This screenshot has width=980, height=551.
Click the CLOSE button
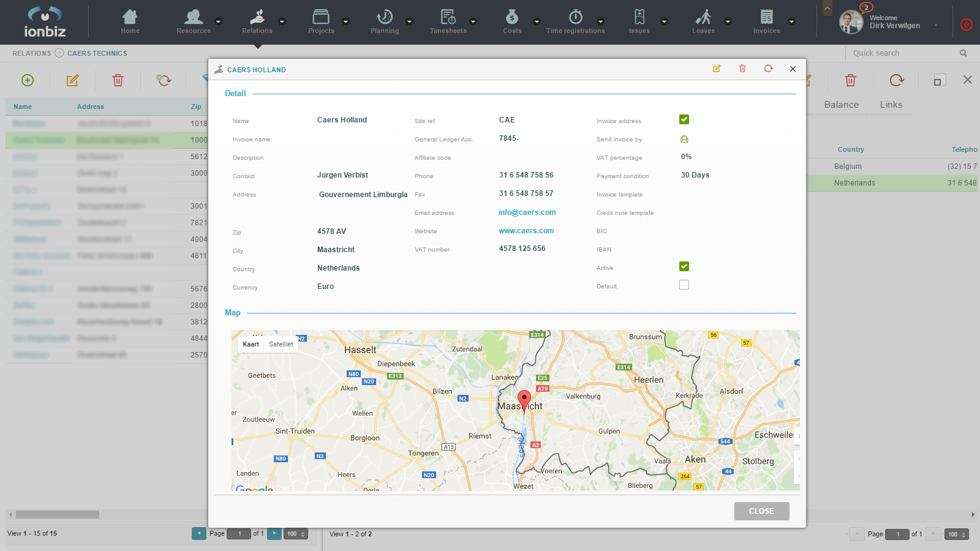pos(761,511)
